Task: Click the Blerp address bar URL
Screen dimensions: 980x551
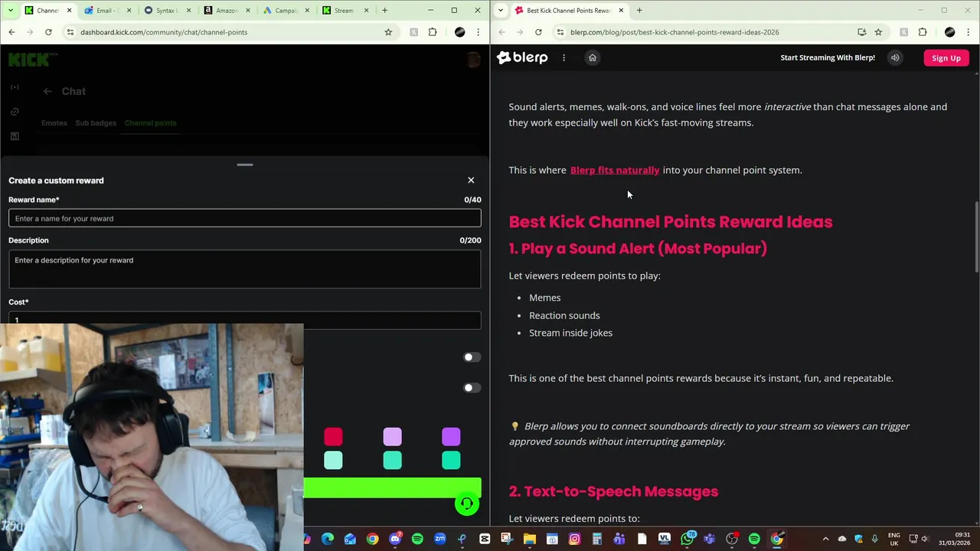Action: (674, 32)
